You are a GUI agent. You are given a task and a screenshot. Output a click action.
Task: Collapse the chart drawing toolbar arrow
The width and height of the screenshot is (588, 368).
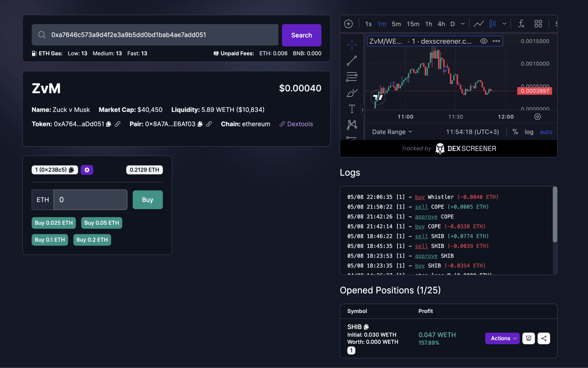click(363, 110)
